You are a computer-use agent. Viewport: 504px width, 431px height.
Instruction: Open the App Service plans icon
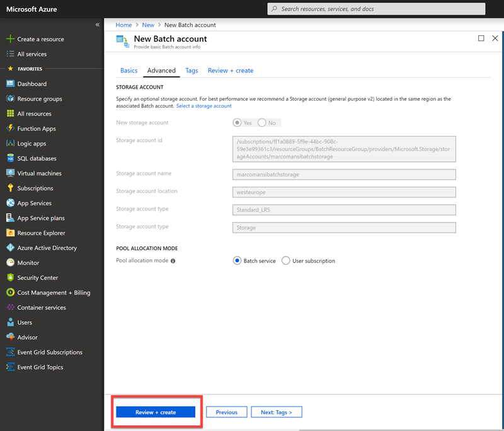tap(10, 218)
